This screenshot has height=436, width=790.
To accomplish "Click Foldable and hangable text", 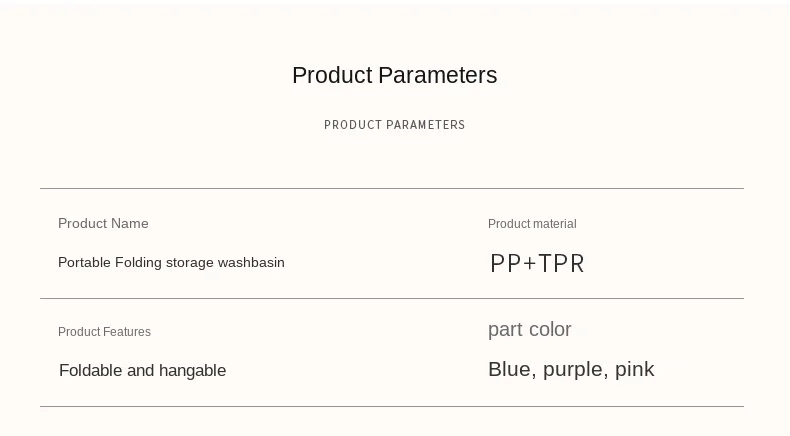I will coord(143,370).
